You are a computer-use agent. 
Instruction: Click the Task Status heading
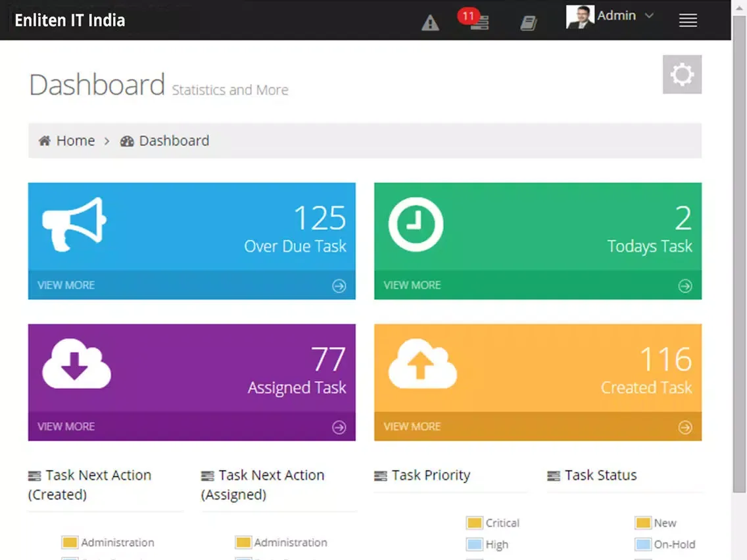(x=601, y=475)
